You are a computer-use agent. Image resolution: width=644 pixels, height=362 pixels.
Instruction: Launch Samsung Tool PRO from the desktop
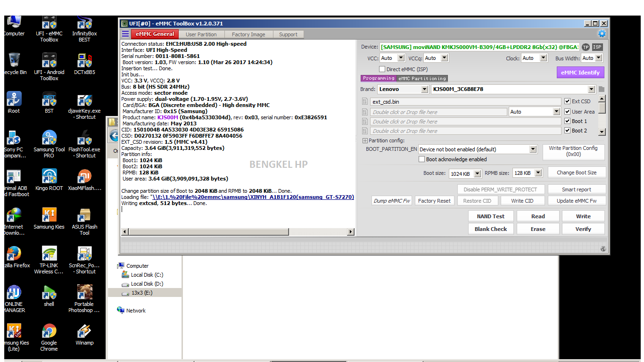49,139
